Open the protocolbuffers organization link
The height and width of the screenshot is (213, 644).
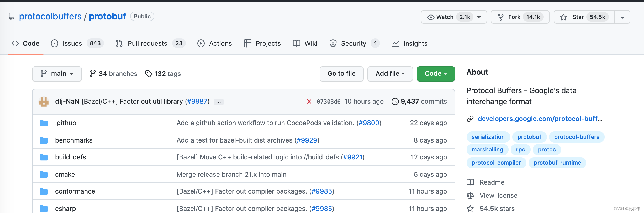[x=50, y=17]
